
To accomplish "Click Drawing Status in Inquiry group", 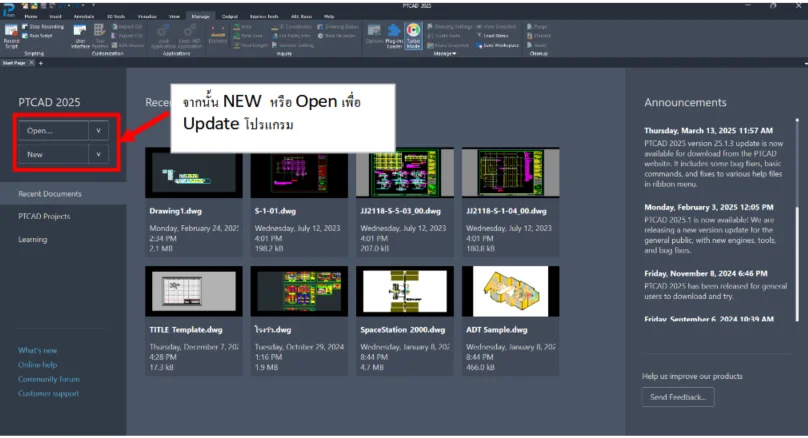I will (x=338, y=27).
